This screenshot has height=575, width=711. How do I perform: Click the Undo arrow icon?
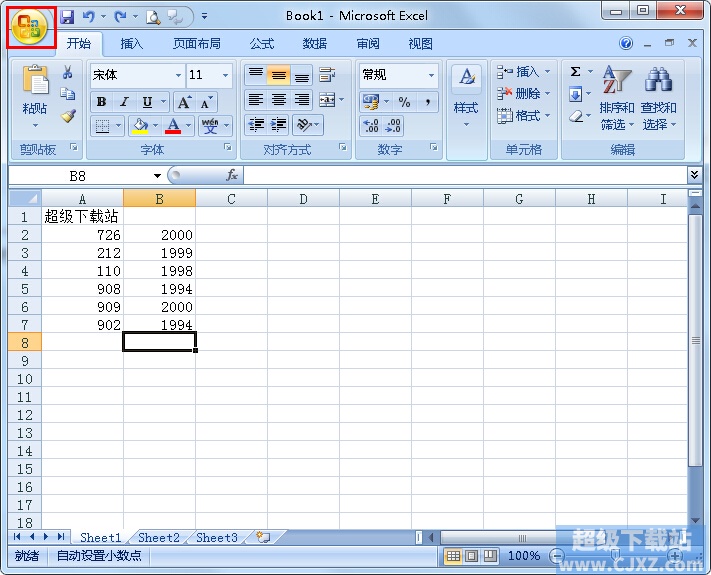[88, 17]
